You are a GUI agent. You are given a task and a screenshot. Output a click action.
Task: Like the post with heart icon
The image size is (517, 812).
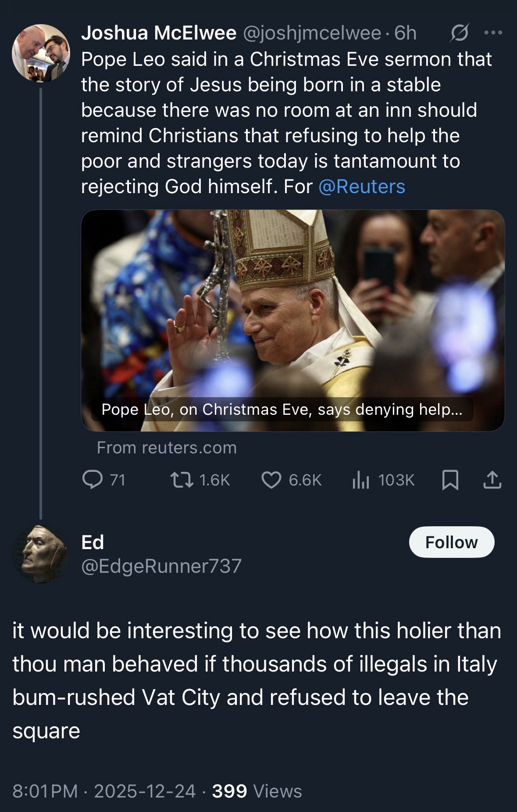(x=271, y=480)
